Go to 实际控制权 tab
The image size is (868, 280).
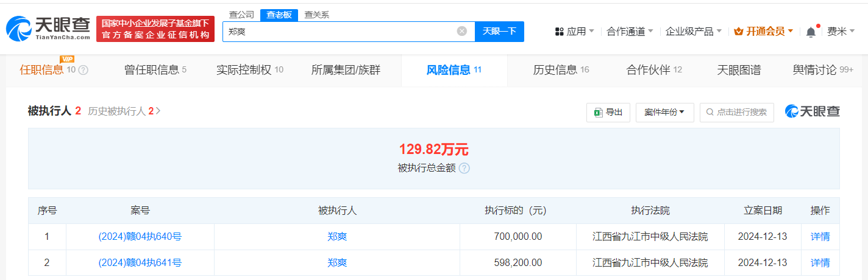click(x=250, y=70)
